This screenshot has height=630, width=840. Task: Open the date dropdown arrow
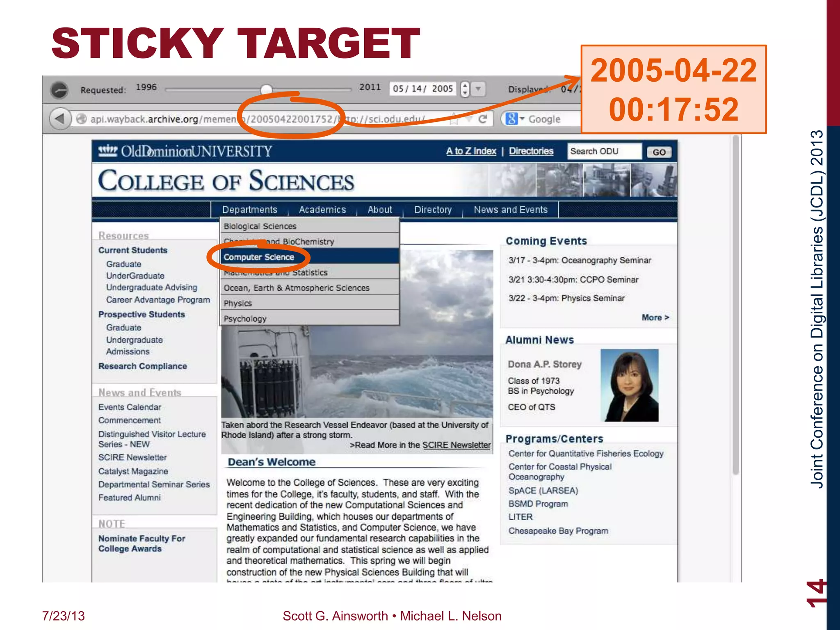pos(478,89)
